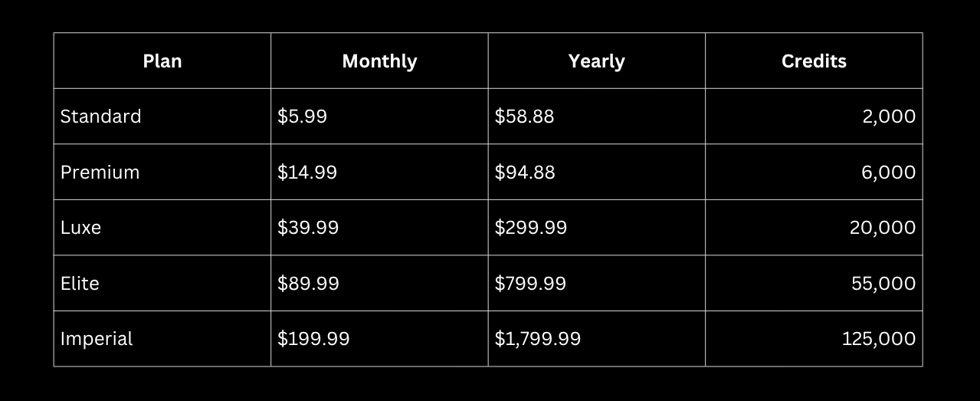
Task: Select the $199.99 monthly price
Action: pyautogui.click(x=313, y=339)
